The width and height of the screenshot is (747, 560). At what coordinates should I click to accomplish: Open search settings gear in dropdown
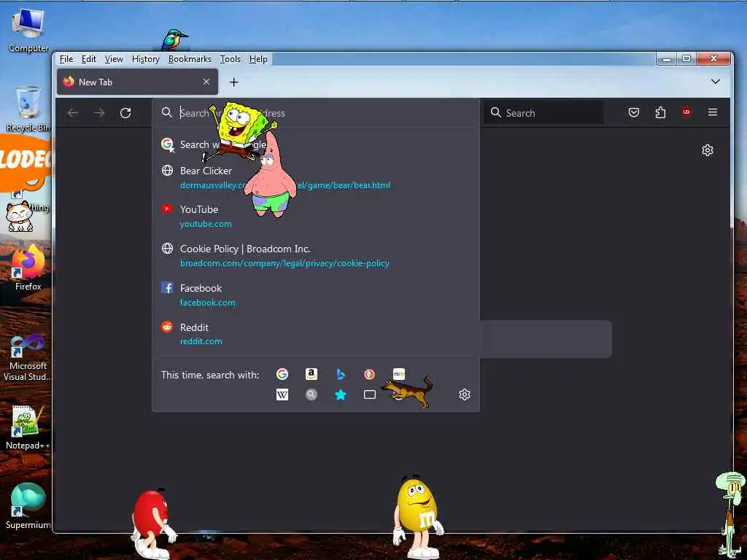[465, 394]
